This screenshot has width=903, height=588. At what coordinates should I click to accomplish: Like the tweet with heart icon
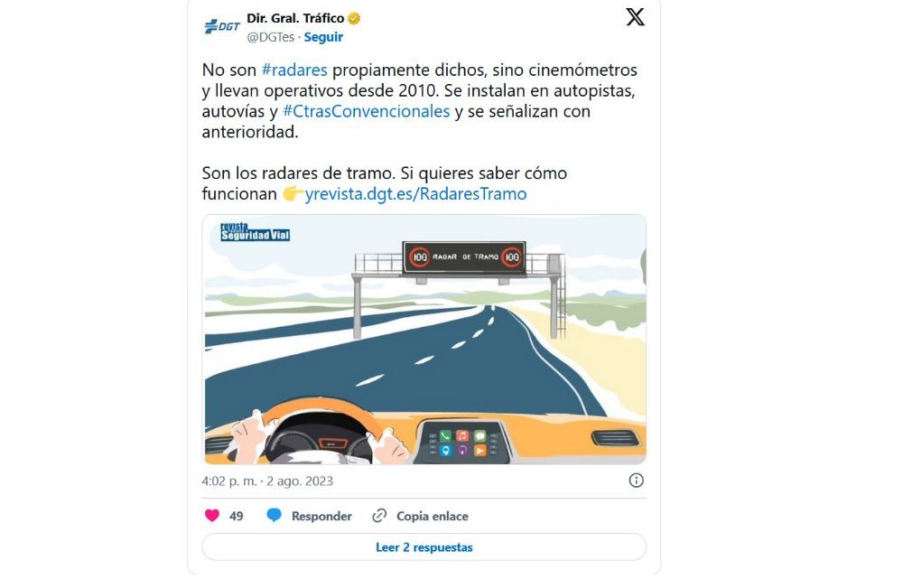click(x=212, y=516)
